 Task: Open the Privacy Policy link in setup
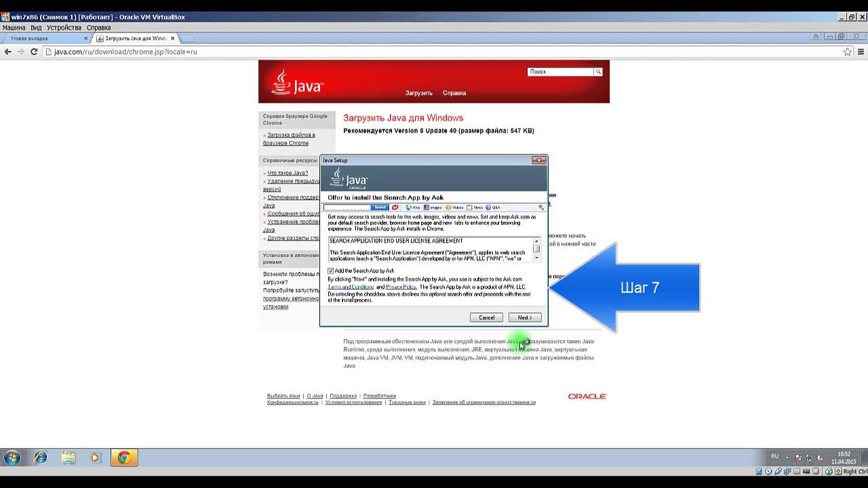click(401, 287)
